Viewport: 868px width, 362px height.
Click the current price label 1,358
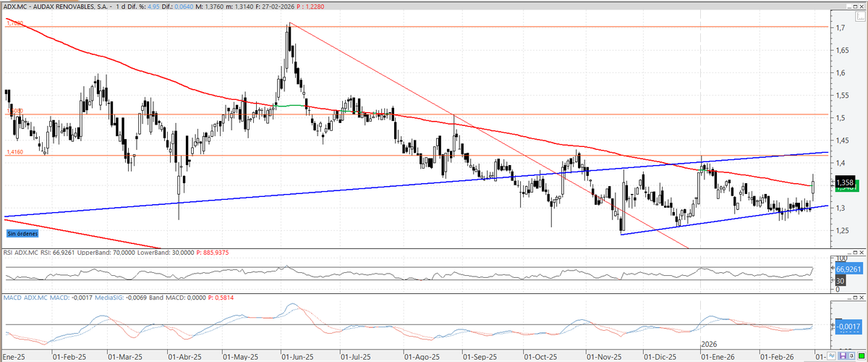[x=845, y=185]
